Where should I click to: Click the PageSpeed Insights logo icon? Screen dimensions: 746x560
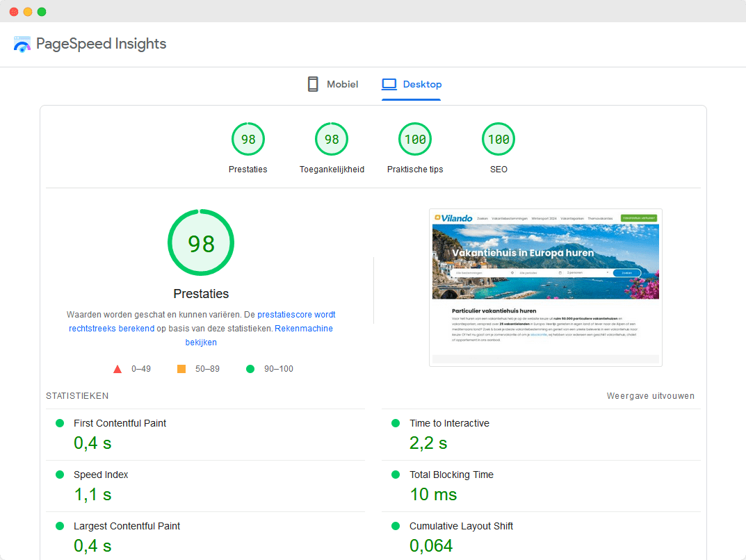tap(22, 44)
